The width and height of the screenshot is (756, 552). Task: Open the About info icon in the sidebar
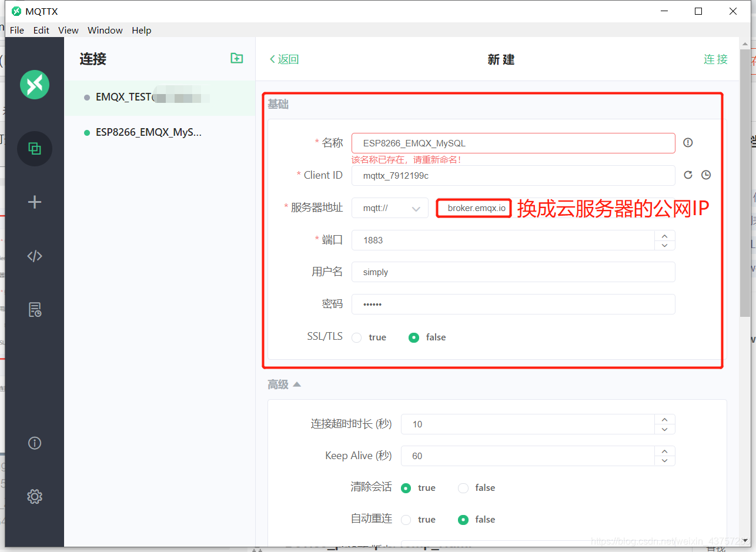click(35, 443)
